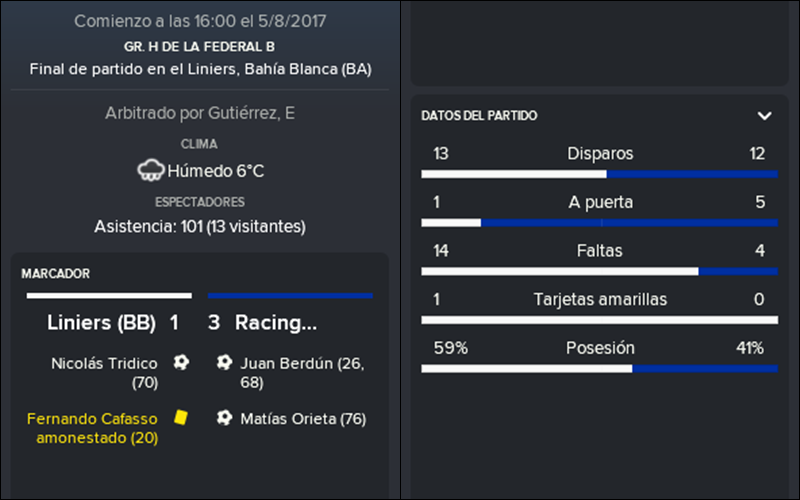This screenshot has width=800, height=500.
Task: Click the Disparos stat bar
Action: (599, 174)
